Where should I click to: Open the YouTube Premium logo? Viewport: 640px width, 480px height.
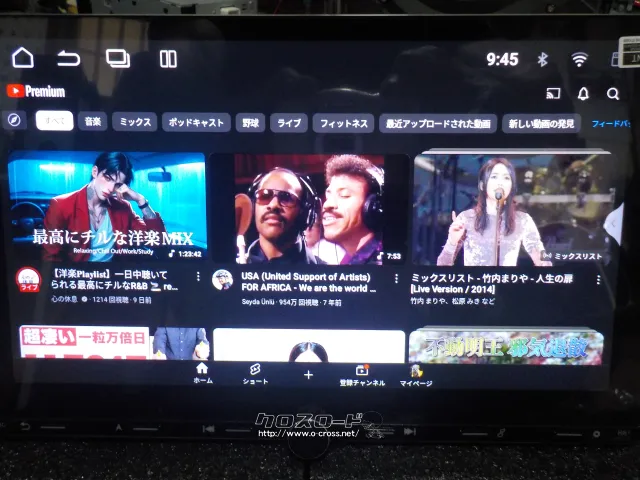pyautogui.click(x=36, y=92)
